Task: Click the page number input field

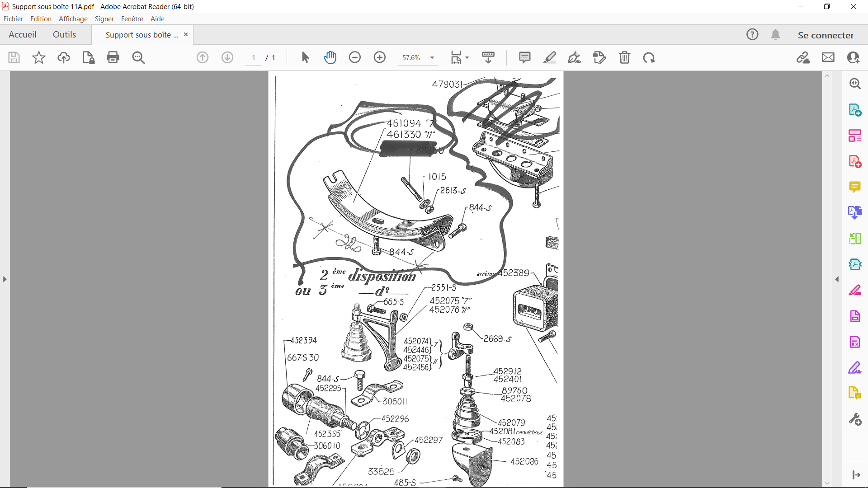Action: (254, 58)
